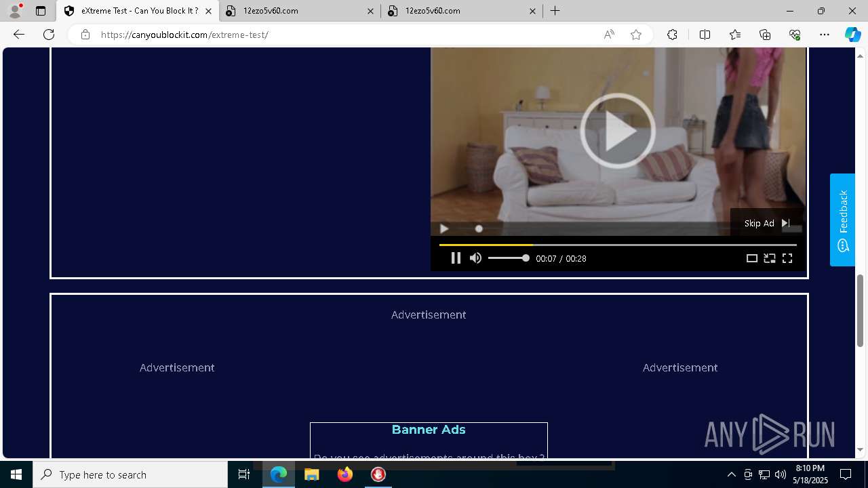Screen dimensions: 868x488
Task: Open Windows notification center
Action: [x=846, y=474]
